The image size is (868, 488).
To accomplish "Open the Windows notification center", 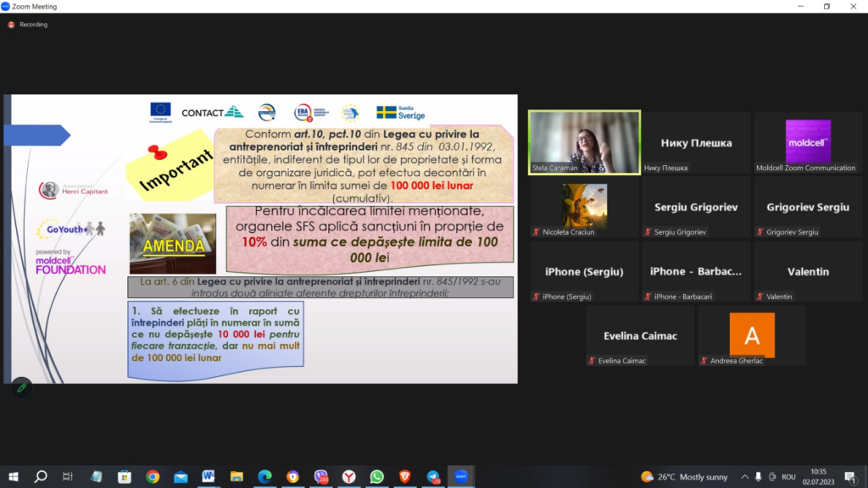I will click(x=850, y=476).
